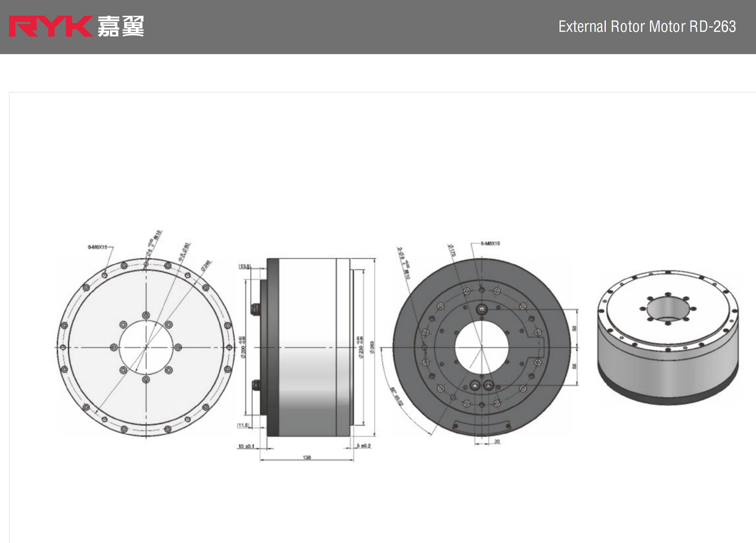Click the (11.8) dimension on side view
The width and height of the screenshot is (756, 543).
[x=243, y=425]
